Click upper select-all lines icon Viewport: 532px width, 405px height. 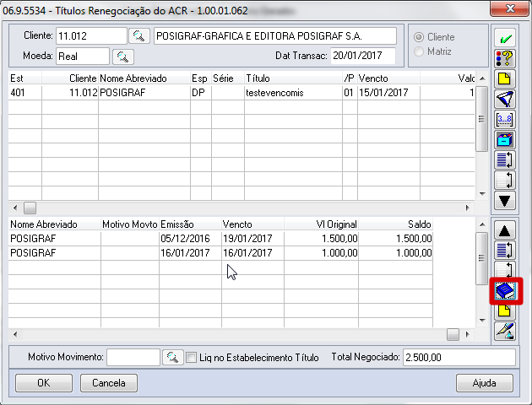pyautogui.click(x=505, y=160)
